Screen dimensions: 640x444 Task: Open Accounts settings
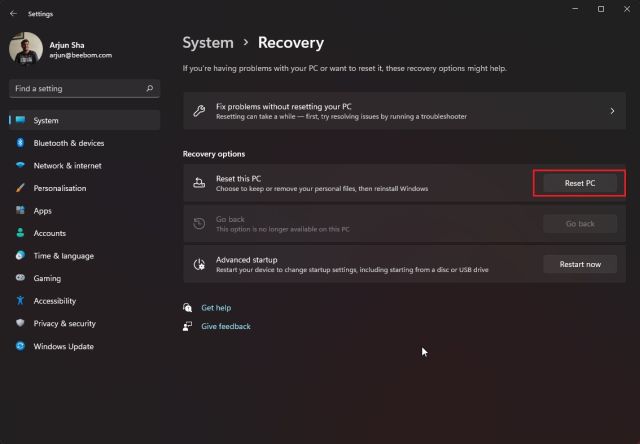[84, 233]
